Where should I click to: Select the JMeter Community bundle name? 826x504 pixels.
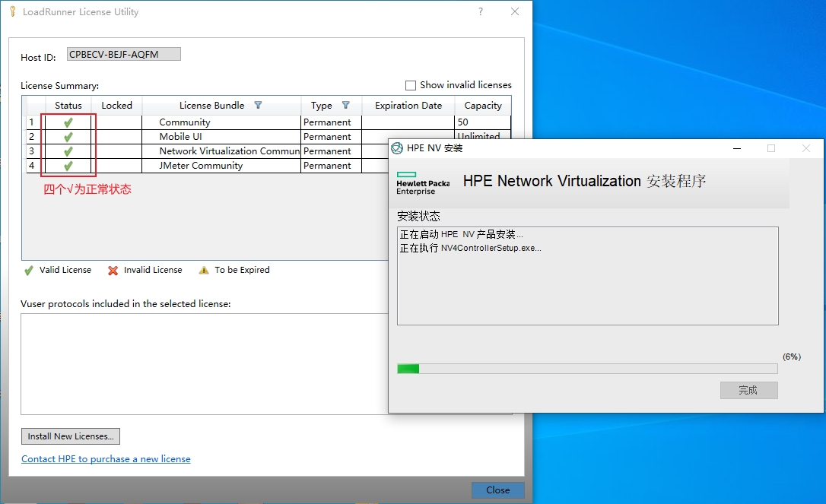(x=202, y=166)
